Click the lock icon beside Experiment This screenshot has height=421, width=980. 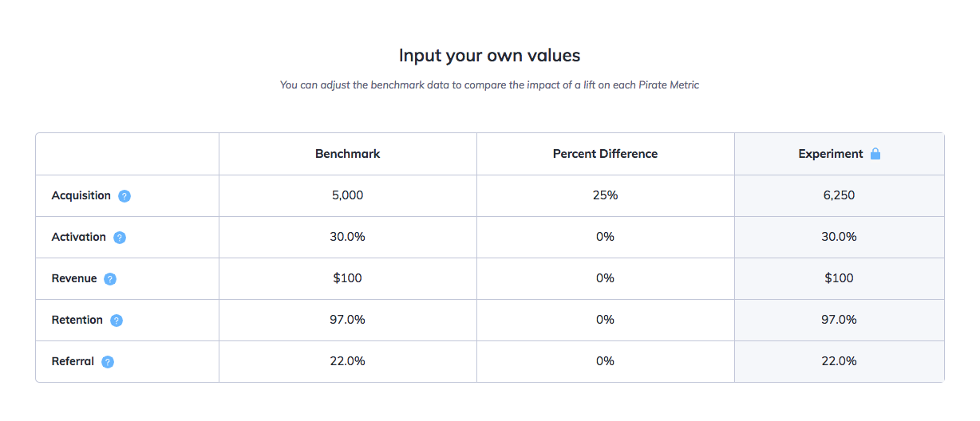[875, 154]
